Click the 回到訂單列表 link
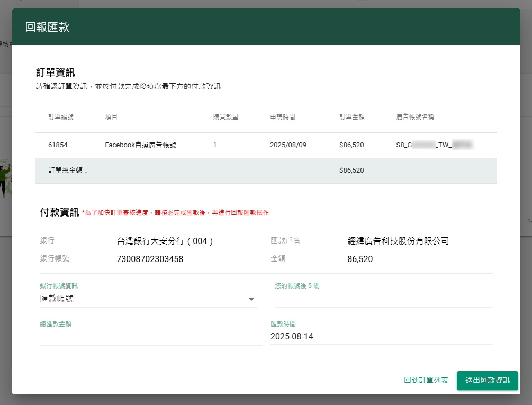This screenshot has height=405, width=532. tap(426, 380)
